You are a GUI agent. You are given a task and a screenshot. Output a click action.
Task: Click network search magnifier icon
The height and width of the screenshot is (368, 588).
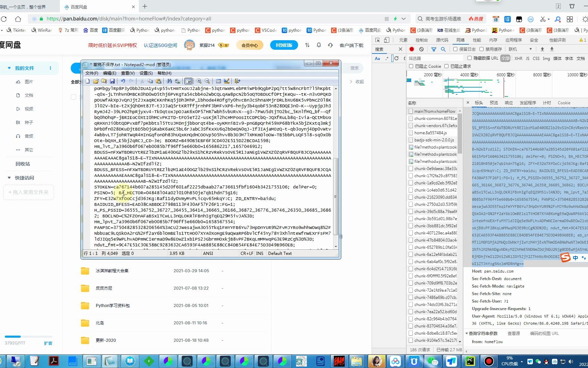point(443,49)
